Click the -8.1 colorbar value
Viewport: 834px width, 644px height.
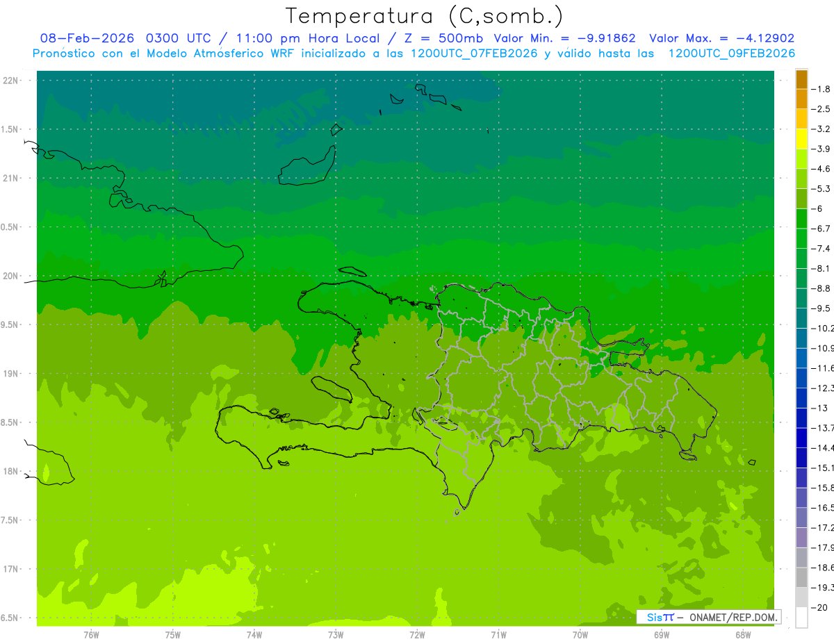[x=821, y=268]
